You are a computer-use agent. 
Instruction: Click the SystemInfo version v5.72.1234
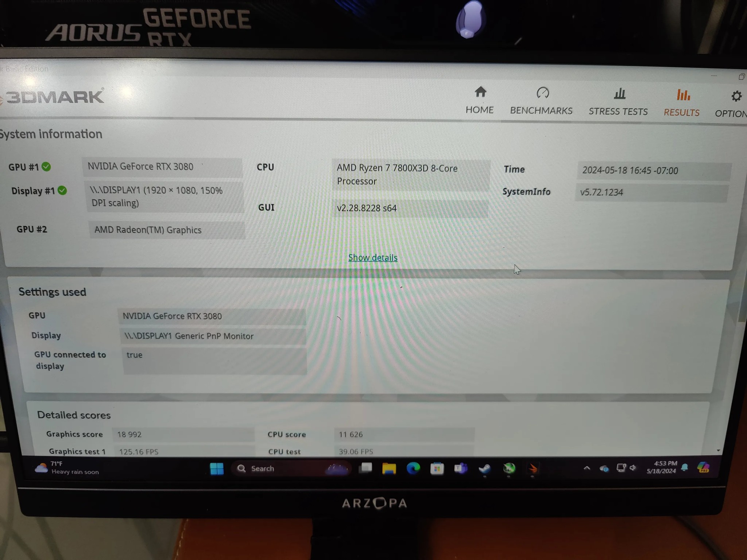[652, 192]
